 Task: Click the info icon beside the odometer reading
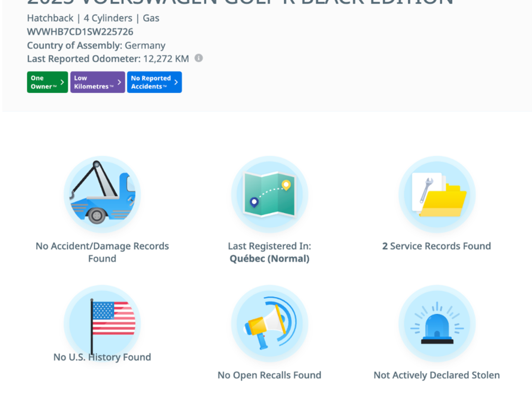(x=199, y=58)
